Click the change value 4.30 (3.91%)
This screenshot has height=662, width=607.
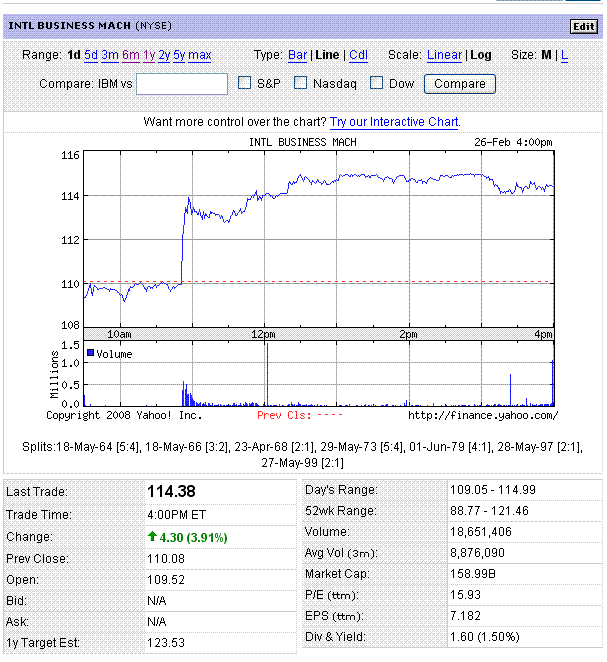pos(193,537)
